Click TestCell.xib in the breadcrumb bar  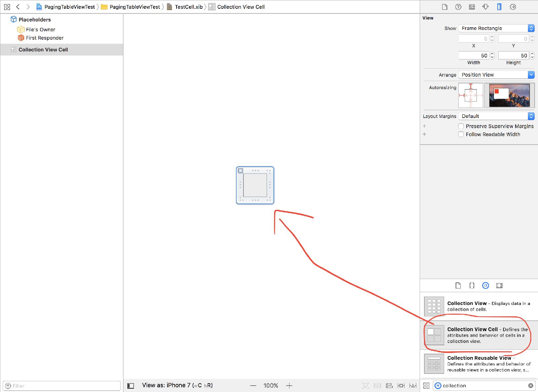coord(188,7)
